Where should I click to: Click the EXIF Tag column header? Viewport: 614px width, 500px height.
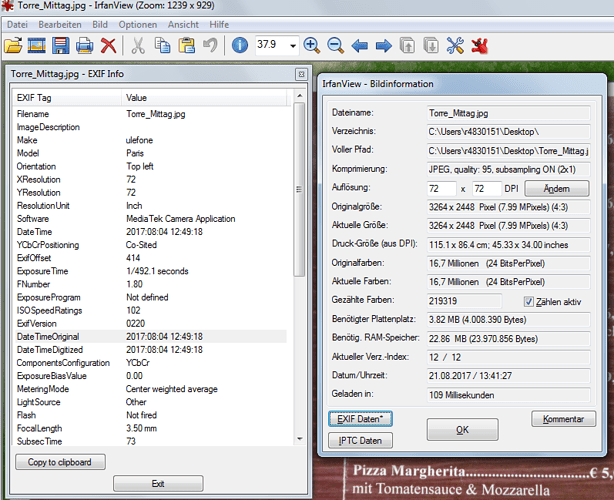[x=68, y=98]
